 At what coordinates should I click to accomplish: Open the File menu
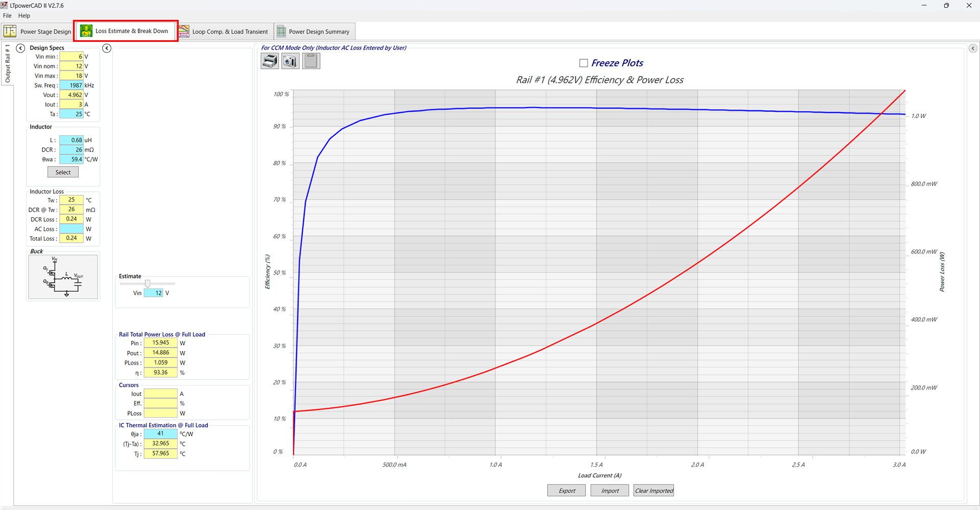click(7, 16)
